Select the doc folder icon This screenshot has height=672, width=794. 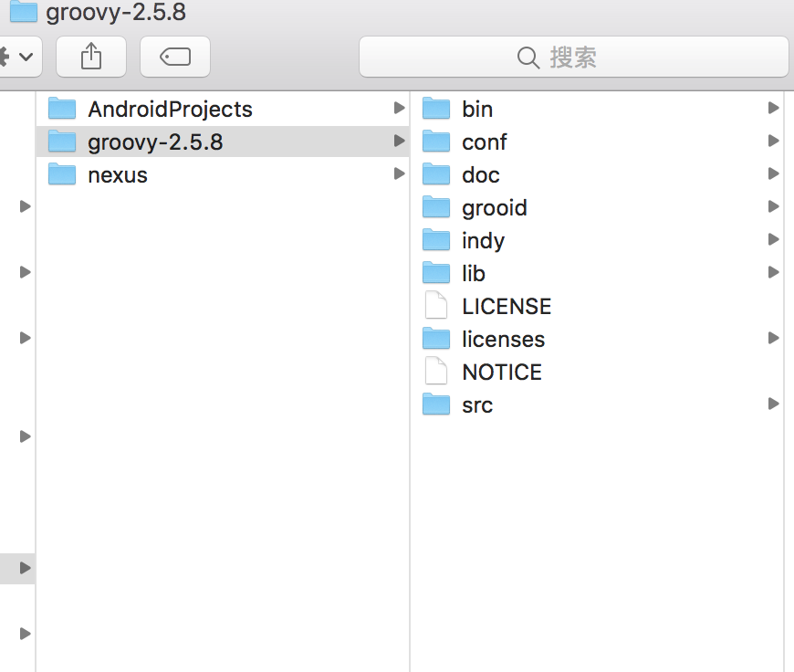[x=436, y=174]
